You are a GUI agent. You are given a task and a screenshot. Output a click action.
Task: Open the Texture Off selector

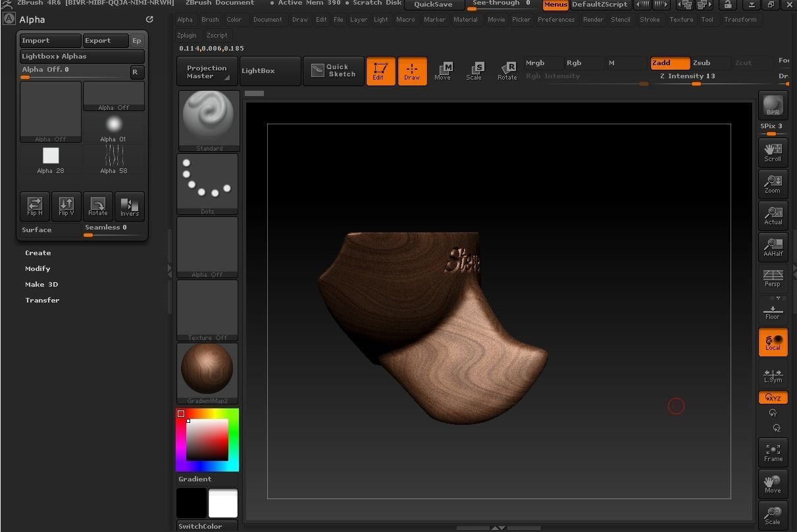pos(207,310)
